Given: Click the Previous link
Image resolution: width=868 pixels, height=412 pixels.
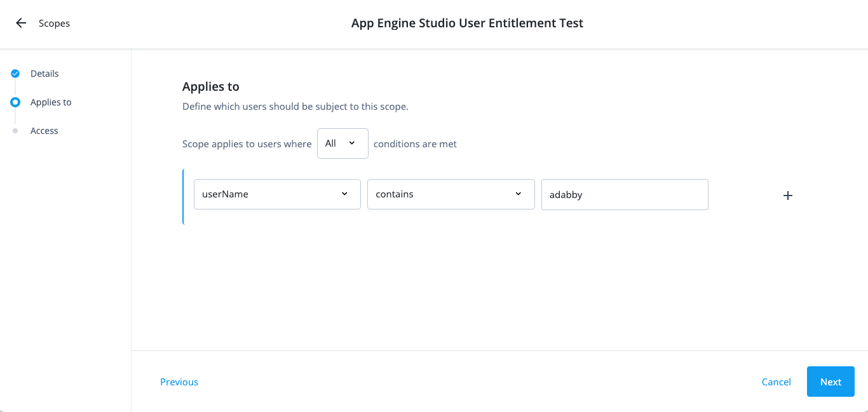Looking at the screenshot, I should (179, 382).
